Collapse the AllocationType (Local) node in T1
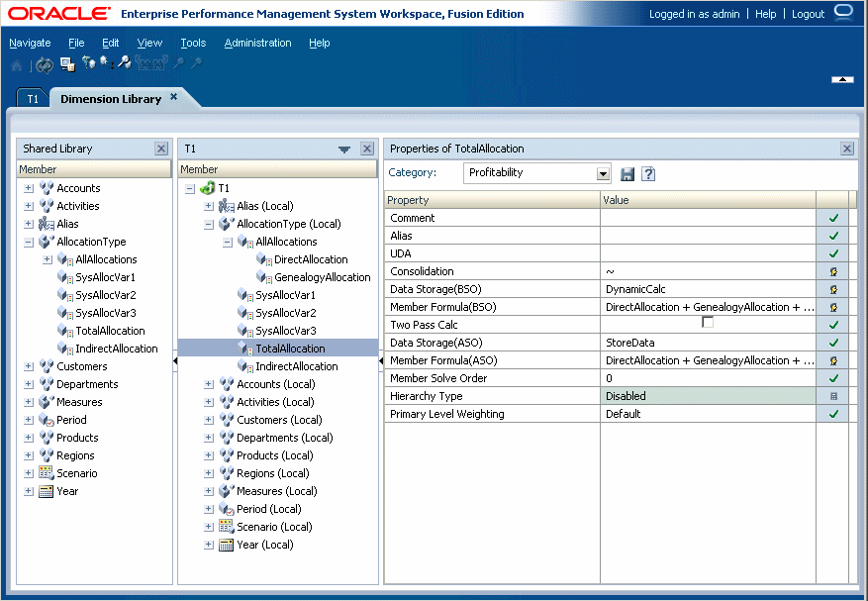The image size is (868, 601). tap(209, 224)
